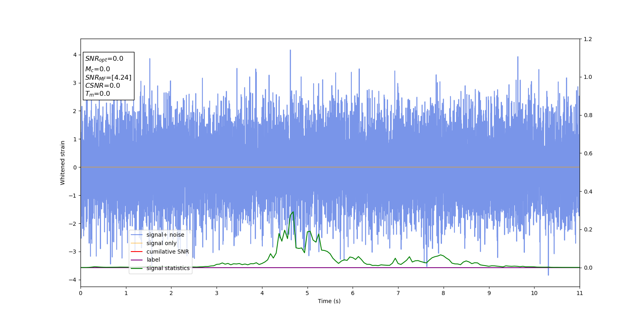Click the right axis tick label 0.6
The width and height of the screenshot is (644, 322).
588,153
